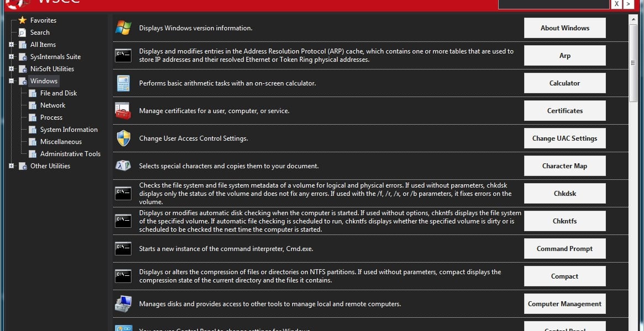Launch the Command Prompt button
The height and width of the screenshot is (331, 644).
tap(564, 249)
